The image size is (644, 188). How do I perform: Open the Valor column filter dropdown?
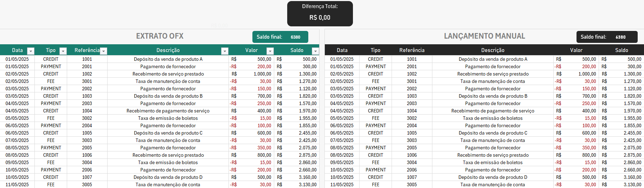[x=270, y=51]
